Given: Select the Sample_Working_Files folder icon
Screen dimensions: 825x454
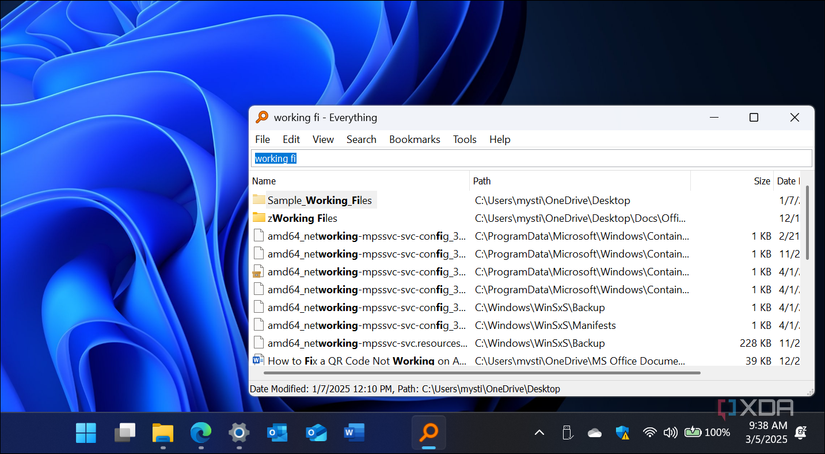Looking at the screenshot, I should pyautogui.click(x=258, y=200).
